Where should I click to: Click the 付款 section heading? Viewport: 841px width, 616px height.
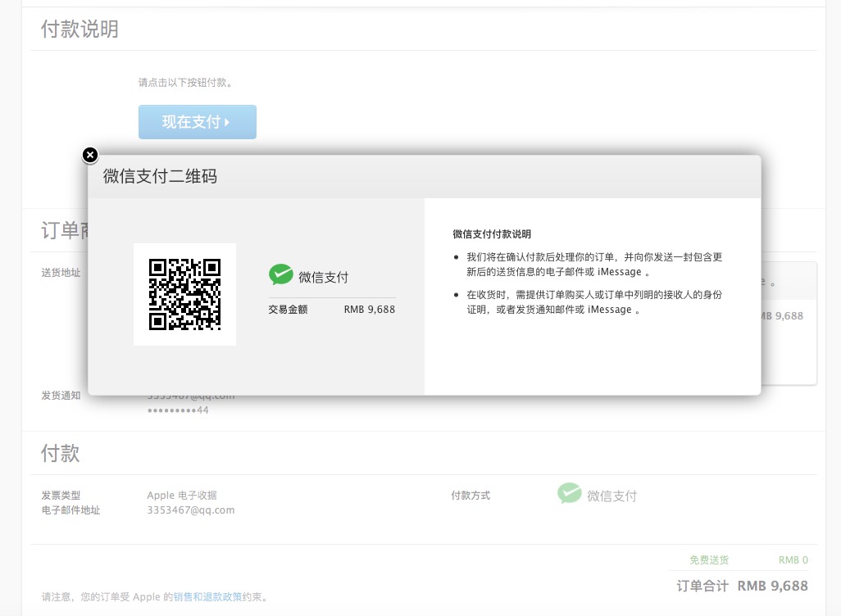60,454
